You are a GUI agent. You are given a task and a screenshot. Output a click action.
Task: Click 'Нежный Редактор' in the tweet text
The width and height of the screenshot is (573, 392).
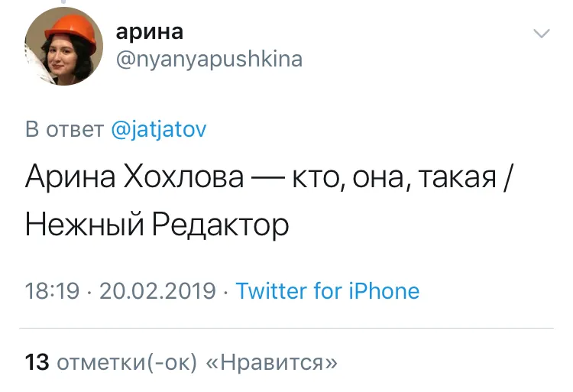157,225
